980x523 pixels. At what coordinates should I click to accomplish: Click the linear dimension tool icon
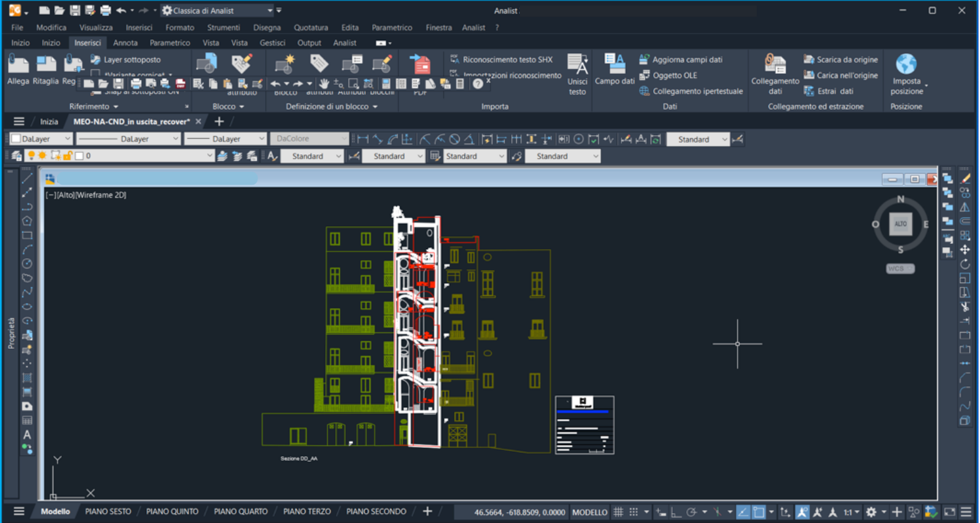tap(363, 139)
